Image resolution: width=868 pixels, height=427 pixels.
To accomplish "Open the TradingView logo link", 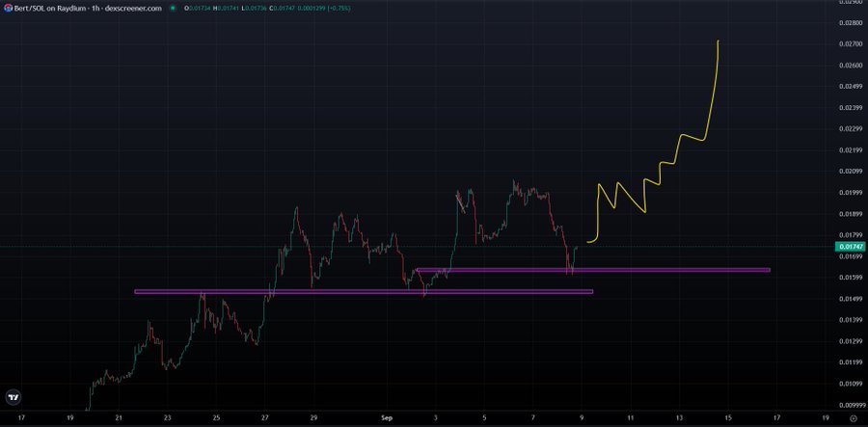I will (x=14, y=396).
